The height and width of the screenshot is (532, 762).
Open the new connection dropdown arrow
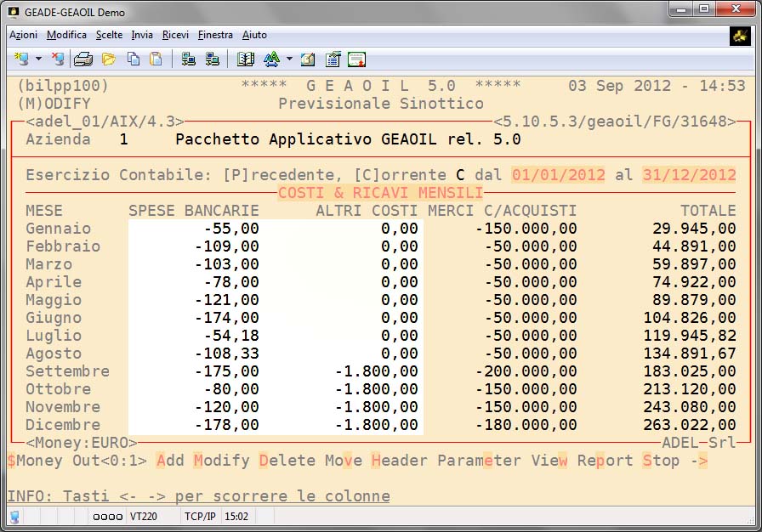38,59
